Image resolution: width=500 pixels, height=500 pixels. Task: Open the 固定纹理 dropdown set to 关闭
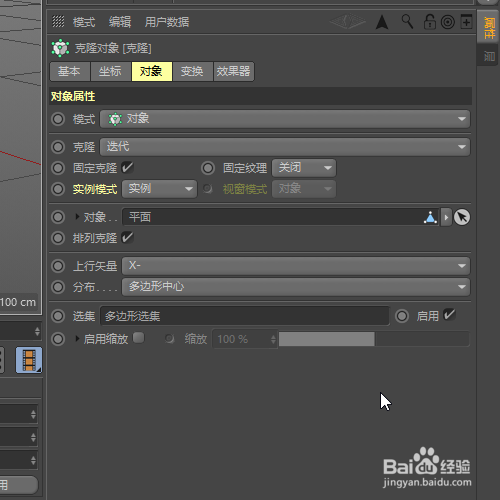(304, 168)
